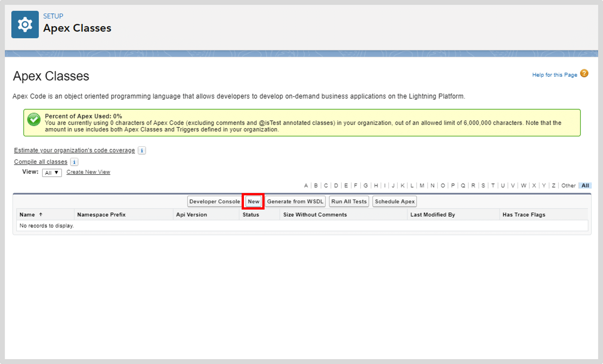Open Create New View link
This screenshot has height=364, width=603.
(x=88, y=172)
